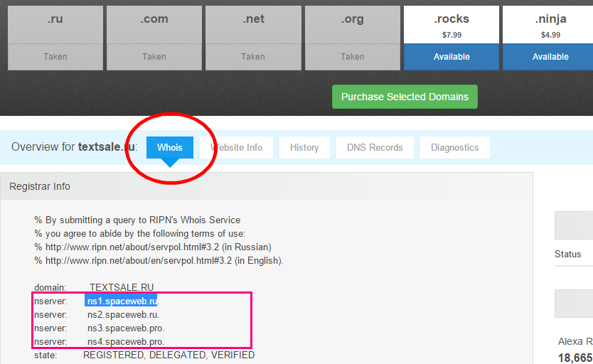Click the 'Overview for textsale.ru' heading

point(74,147)
